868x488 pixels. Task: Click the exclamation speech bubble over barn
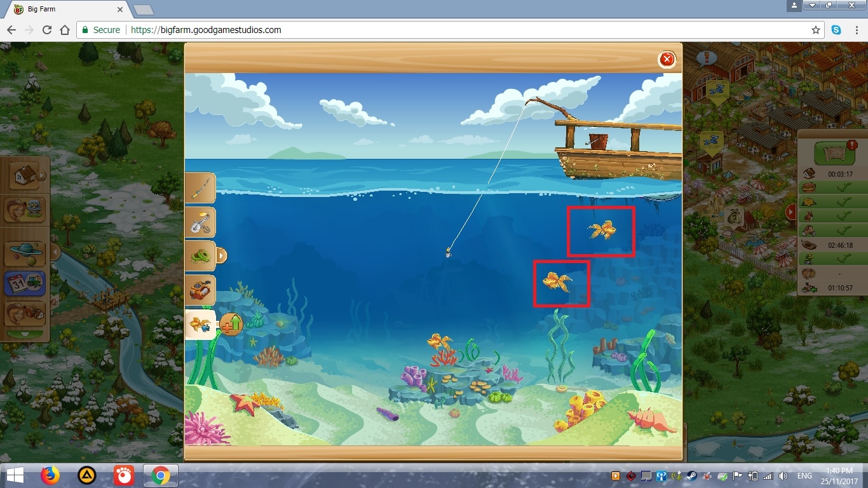click(x=706, y=60)
